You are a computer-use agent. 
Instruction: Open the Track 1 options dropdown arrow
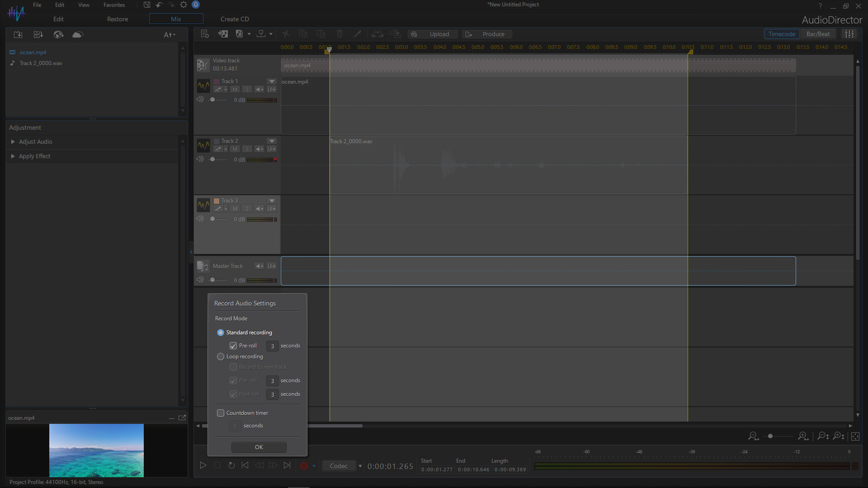click(272, 81)
